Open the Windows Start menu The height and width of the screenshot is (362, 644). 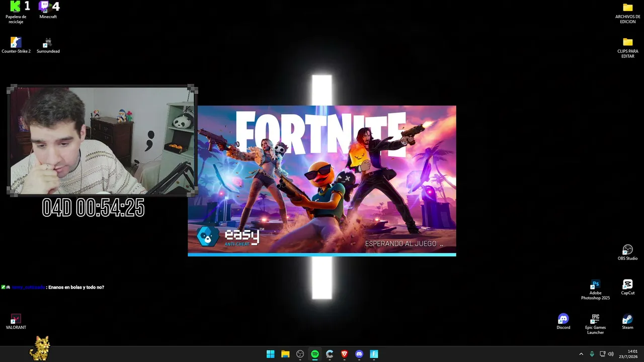(270, 354)
